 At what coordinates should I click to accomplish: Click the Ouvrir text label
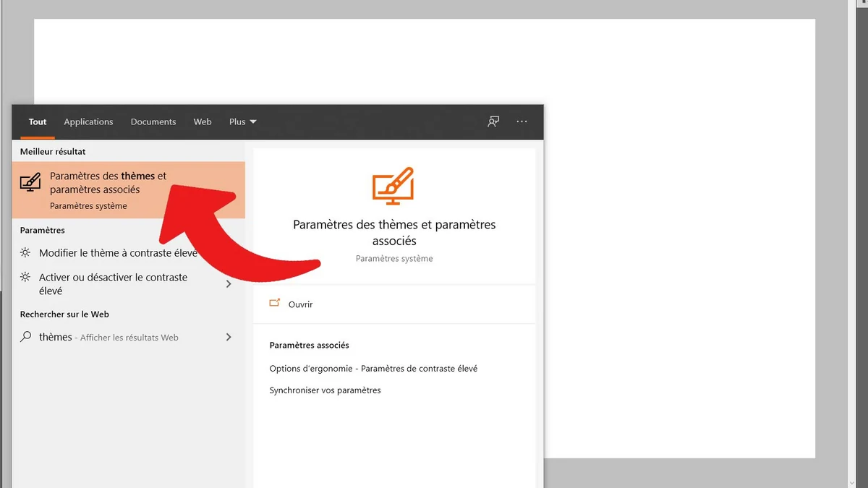click(300, 304)
